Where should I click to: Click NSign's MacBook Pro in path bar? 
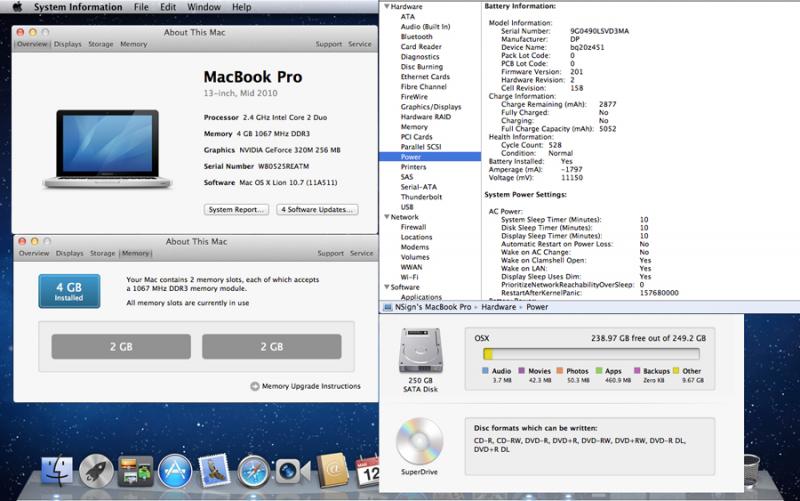433,307
